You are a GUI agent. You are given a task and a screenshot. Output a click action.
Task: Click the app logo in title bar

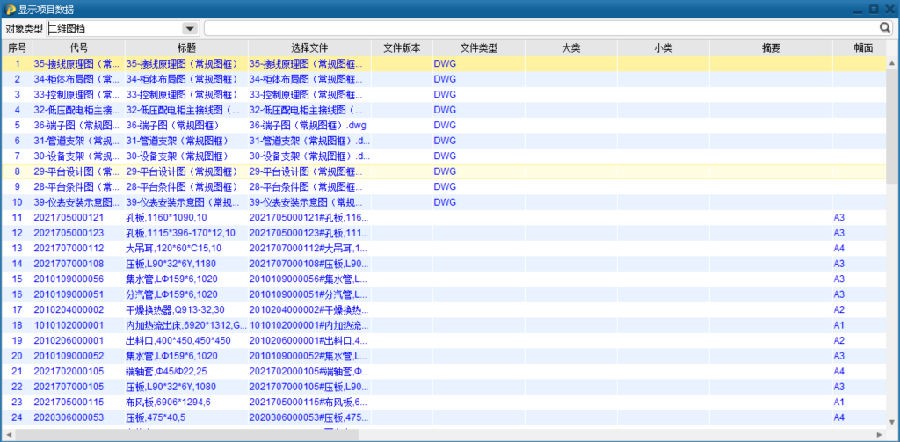click(x=9, y=8)
